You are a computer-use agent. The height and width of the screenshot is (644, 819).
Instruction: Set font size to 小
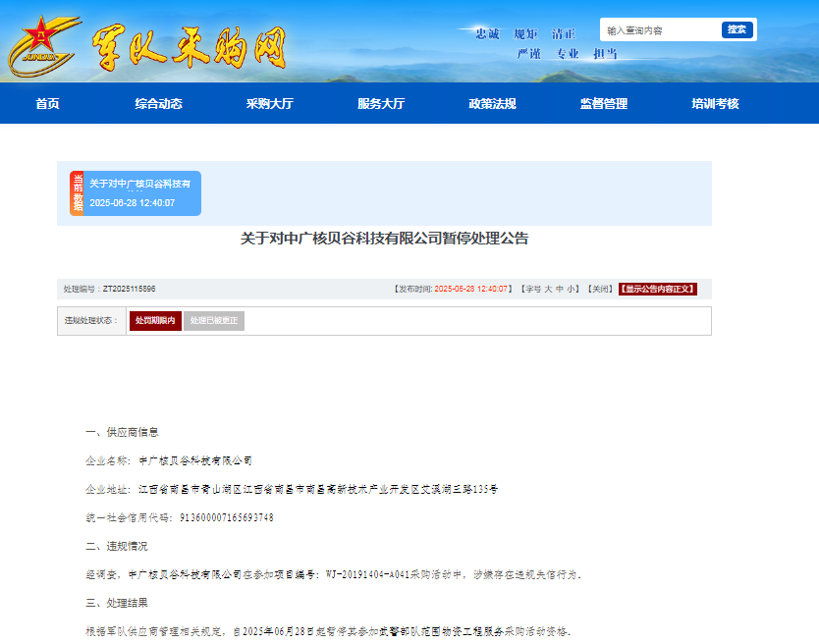[x=571, y=289]
